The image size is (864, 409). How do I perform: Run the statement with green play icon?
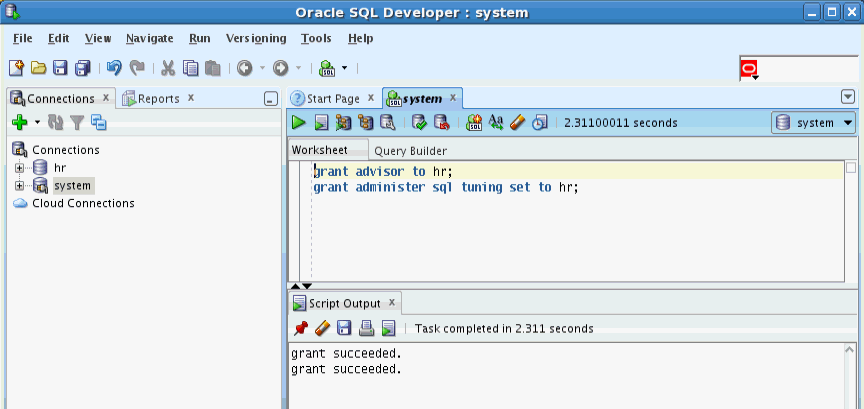coord(298,122)
